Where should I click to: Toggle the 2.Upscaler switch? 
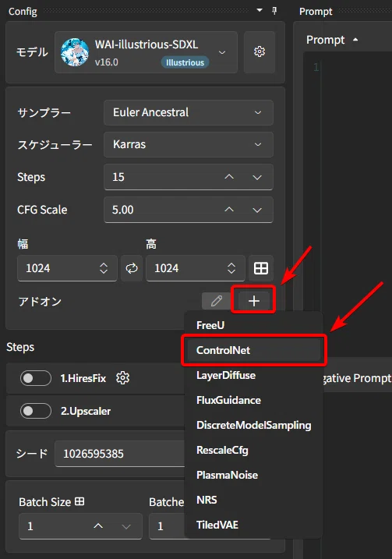point(36,411)
